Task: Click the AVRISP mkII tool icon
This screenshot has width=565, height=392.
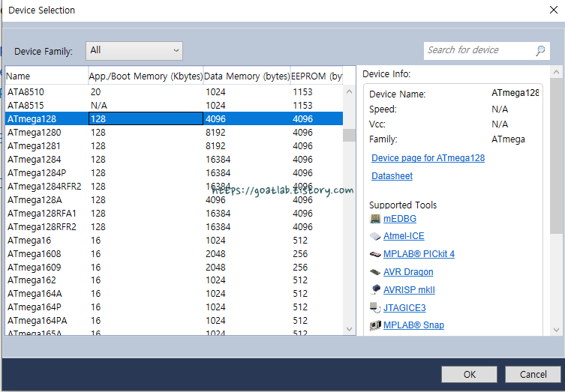Action: tap(375, 289)
